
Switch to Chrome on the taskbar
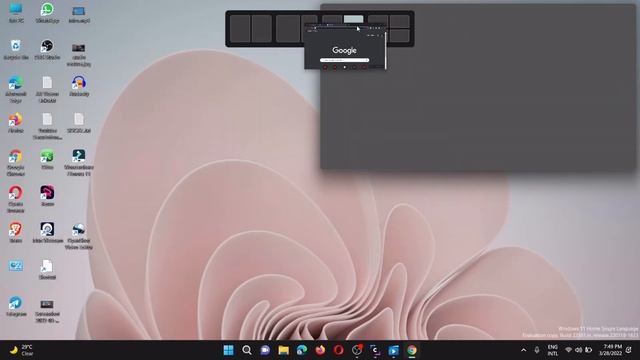411,350
